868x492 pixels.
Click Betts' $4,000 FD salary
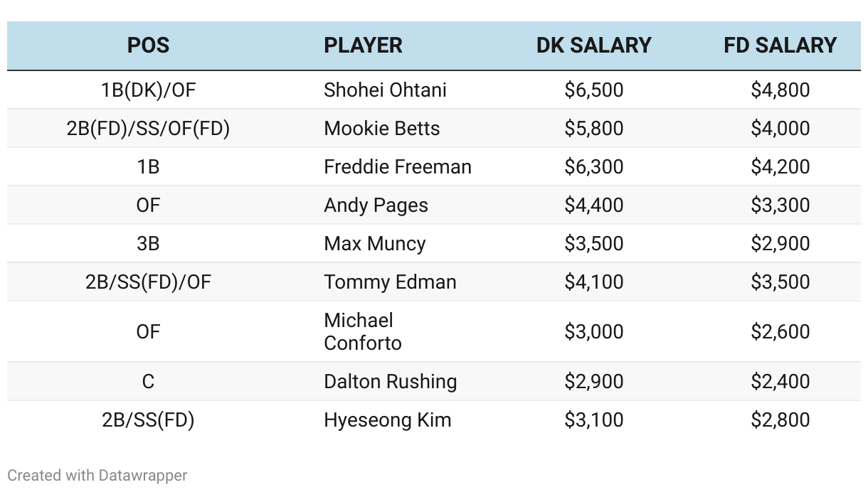(780, 129)
